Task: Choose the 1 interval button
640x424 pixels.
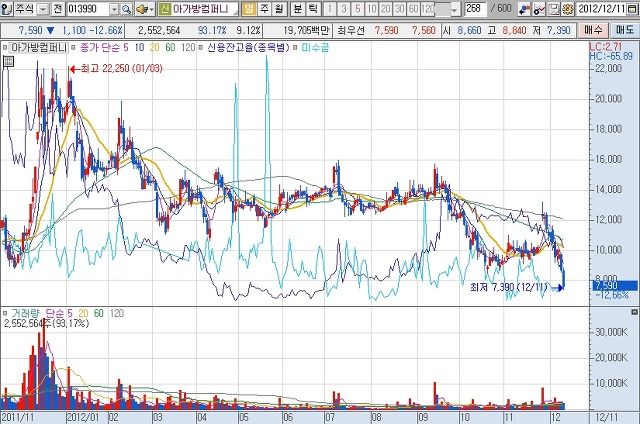Action: point(330,9)
